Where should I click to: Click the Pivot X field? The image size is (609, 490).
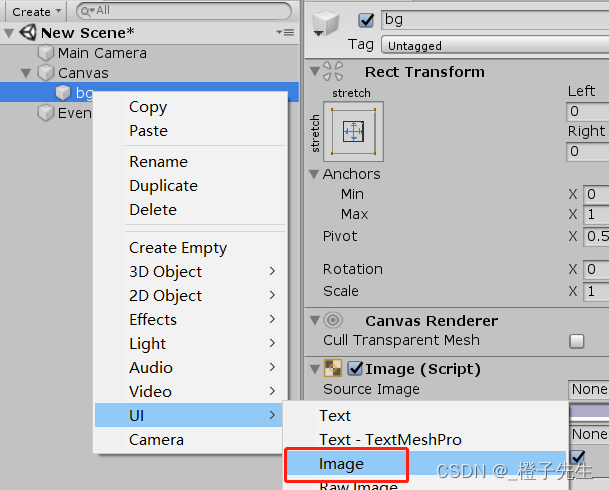pyautogui.click(x=596, y=236)
